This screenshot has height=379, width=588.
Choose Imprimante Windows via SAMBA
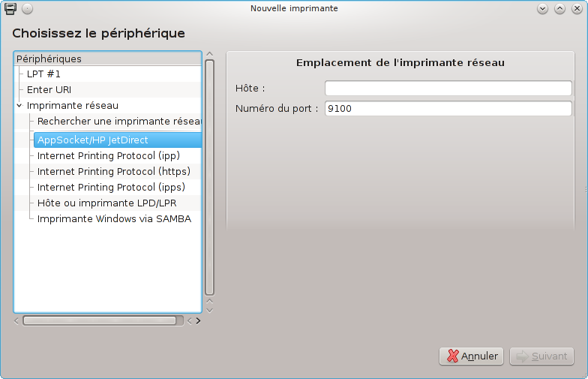(x=114, y=219)
